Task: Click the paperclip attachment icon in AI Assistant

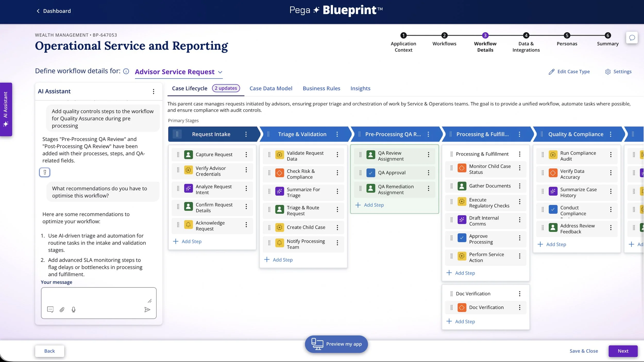Action: 62,309
